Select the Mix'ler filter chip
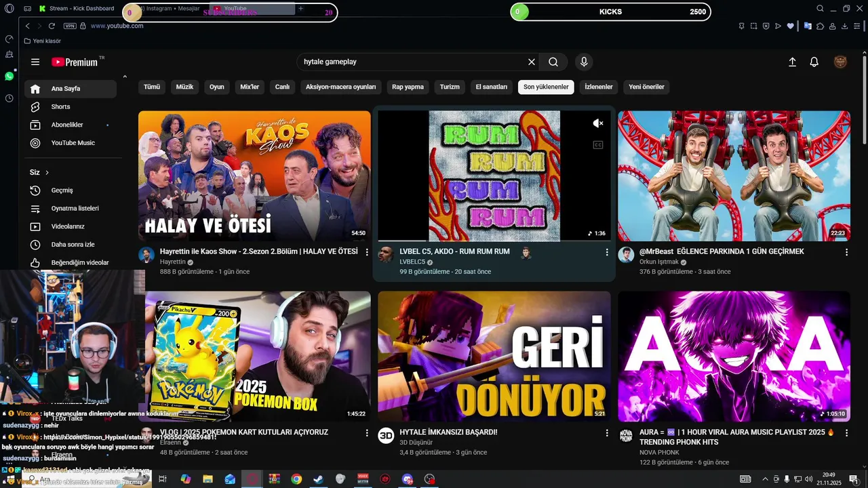 [x=250, y=87]
